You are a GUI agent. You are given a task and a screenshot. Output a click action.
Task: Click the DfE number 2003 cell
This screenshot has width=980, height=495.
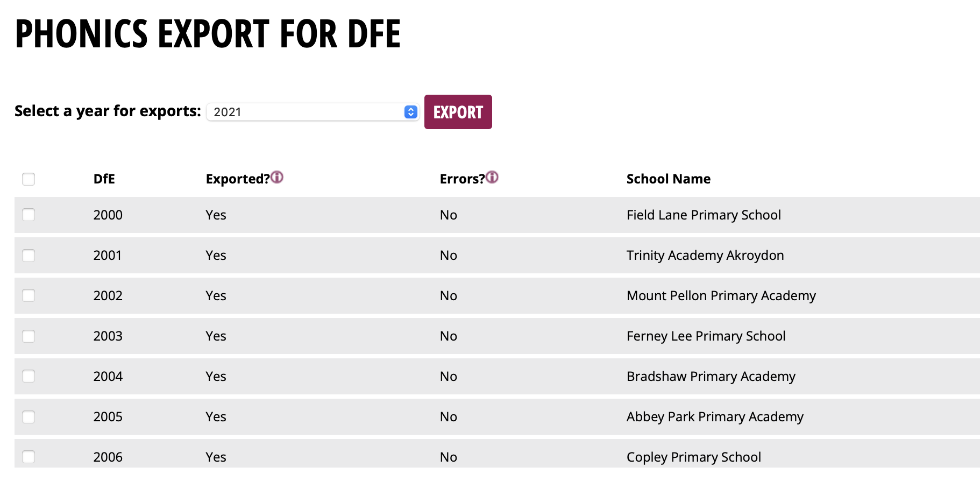point(108,336)
